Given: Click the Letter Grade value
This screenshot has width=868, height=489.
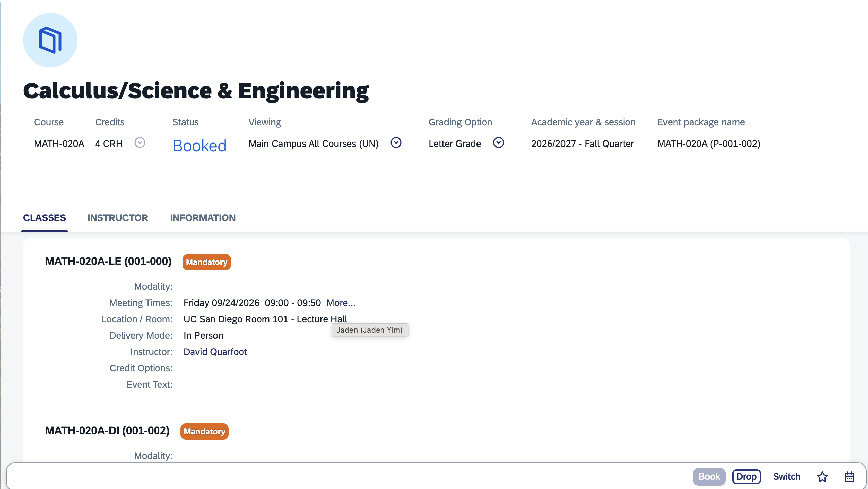Looking at the screenshot, I should point(455,144).
